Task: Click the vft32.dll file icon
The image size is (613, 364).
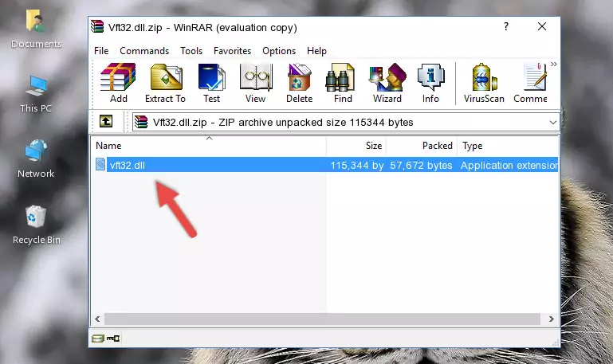Action: (100, 164)
